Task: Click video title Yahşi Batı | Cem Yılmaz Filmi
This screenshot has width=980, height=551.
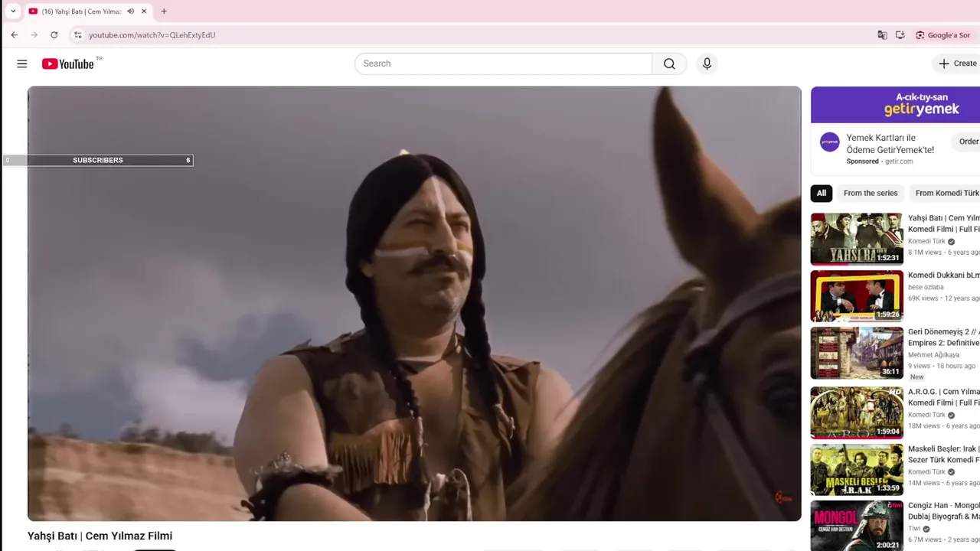Action: 100,536
